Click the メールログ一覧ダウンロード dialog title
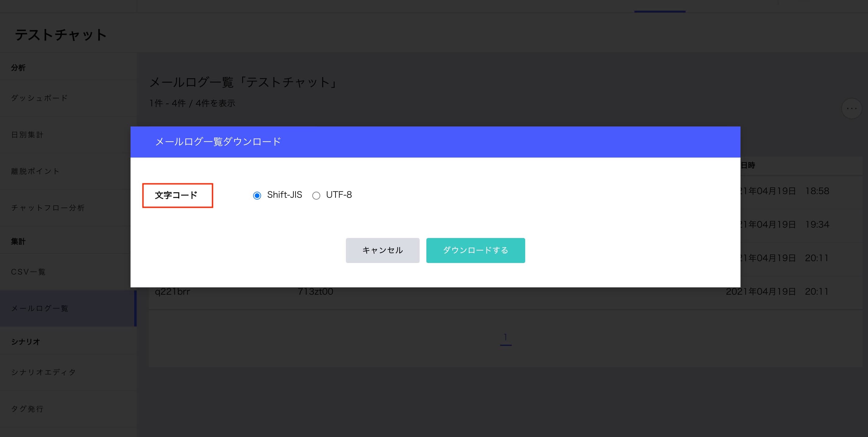 218,142
